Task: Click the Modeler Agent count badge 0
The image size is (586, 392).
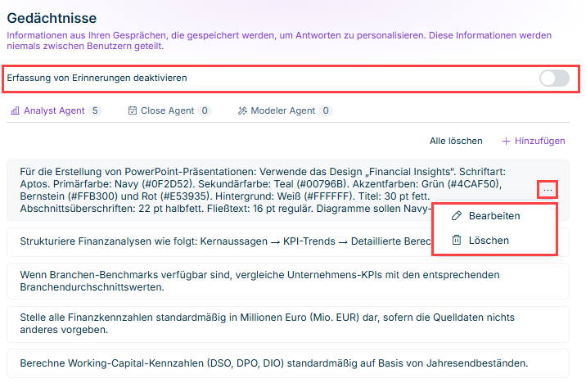Action: coord(326,110)
